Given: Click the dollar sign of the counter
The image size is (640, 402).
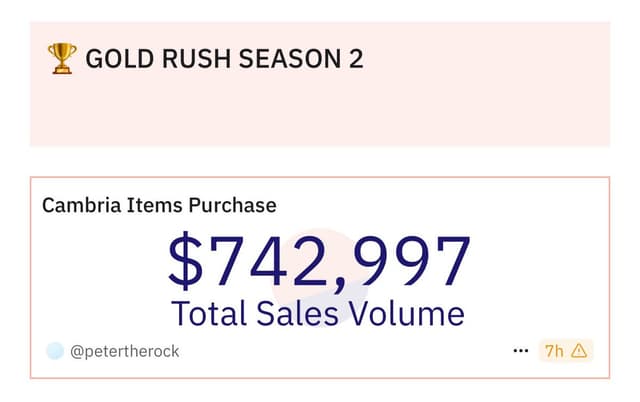Looking at the screenshot, I should pyautogui.click(x=185, y=261).
